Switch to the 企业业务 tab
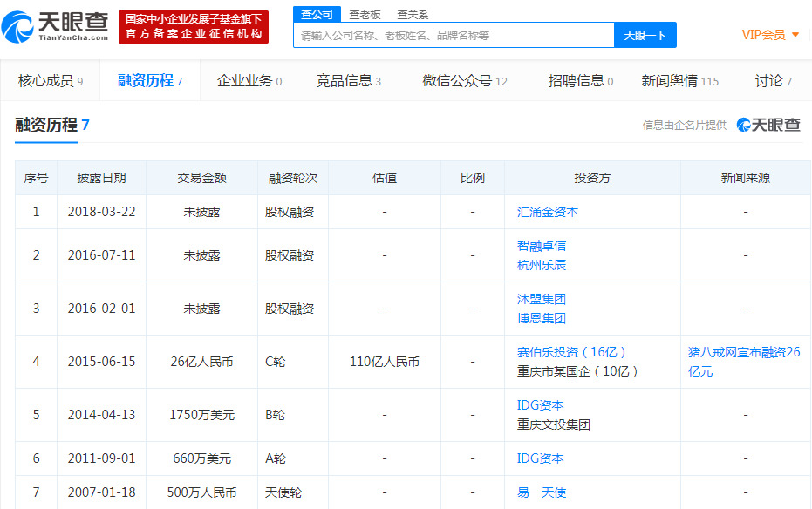 (x=249, y=81)
